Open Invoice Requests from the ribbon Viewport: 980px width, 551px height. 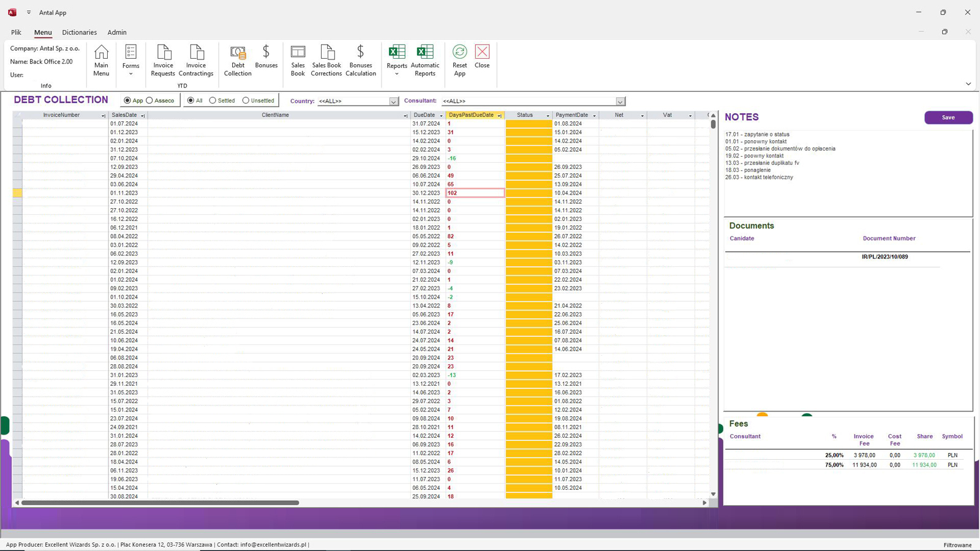(163, 60)
